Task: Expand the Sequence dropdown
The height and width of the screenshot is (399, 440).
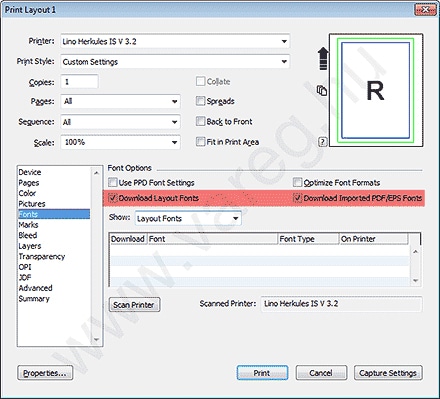Action: (x=120, y=122)
